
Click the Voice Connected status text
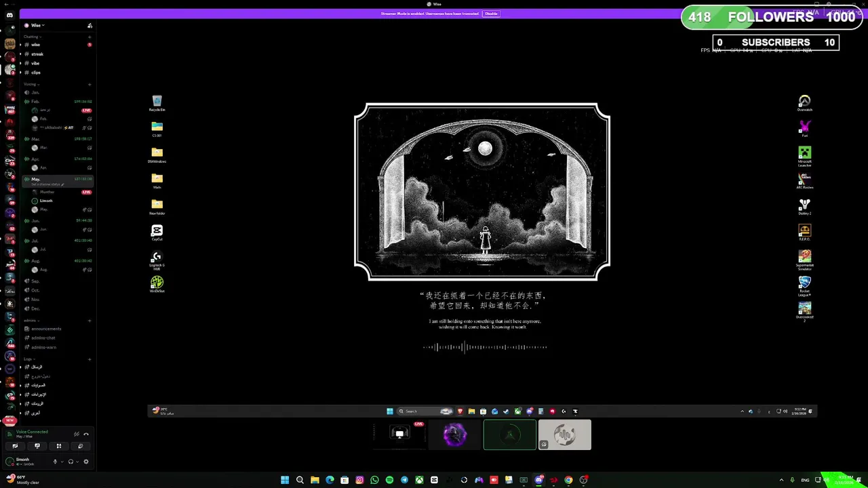tap(32, 432)
